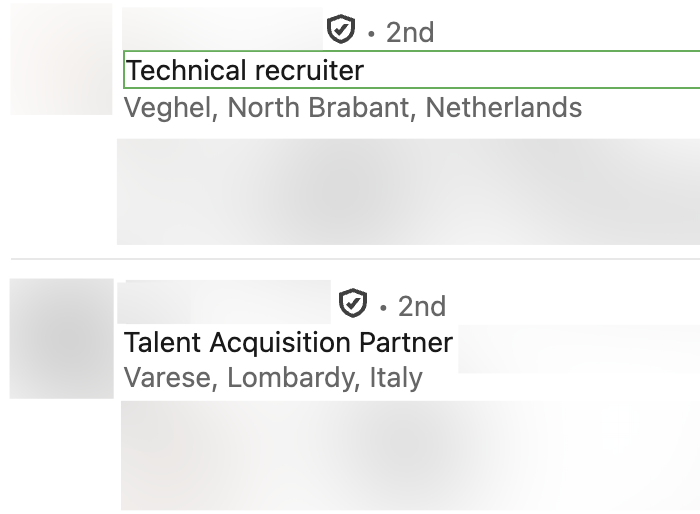Click the dot separator before the first "2nd"

point(371,33)
